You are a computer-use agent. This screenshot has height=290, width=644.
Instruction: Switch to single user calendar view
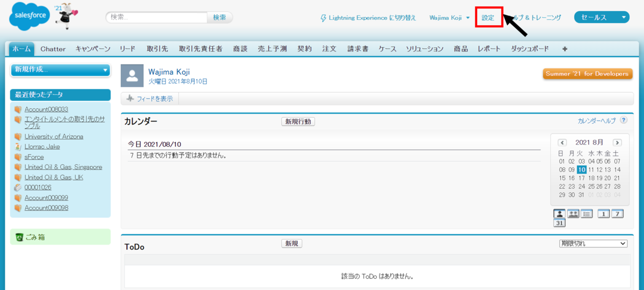pos(559,214)
